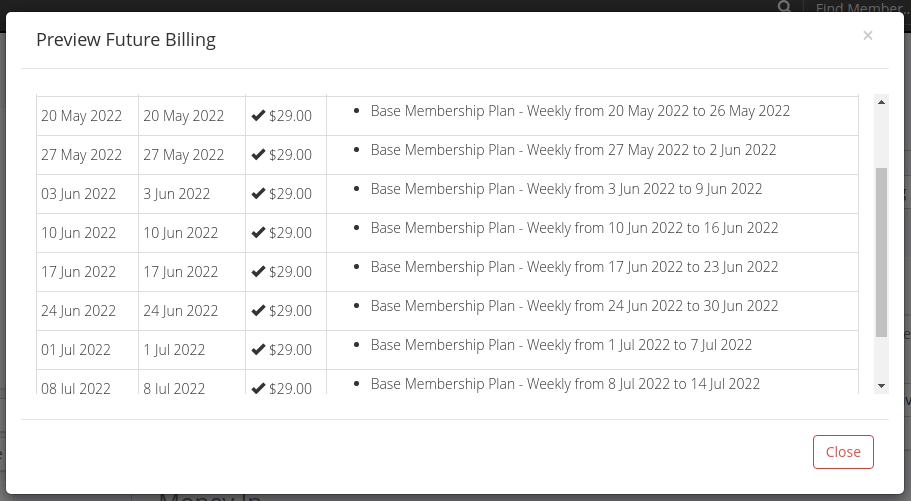This screenshot has width=911, height=501.
Task: Click the checkmark icon for 01 Jul 2022
Action: tap(259, 349)
